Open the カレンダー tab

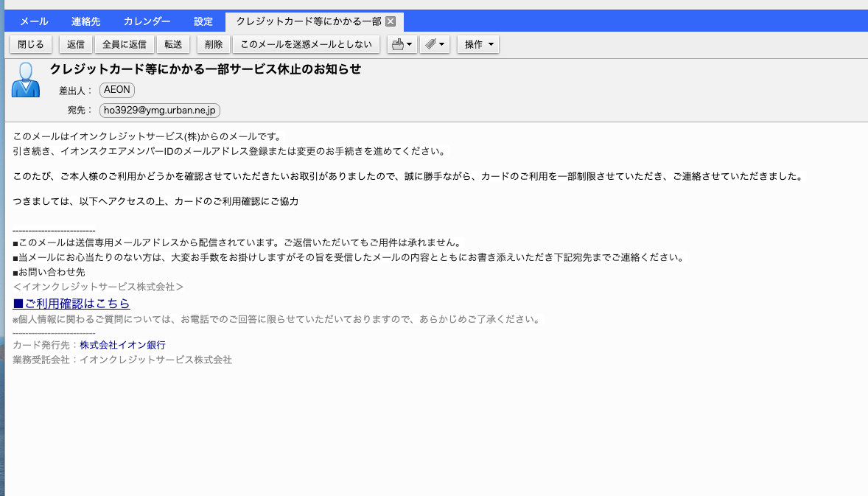click(147, 21)
